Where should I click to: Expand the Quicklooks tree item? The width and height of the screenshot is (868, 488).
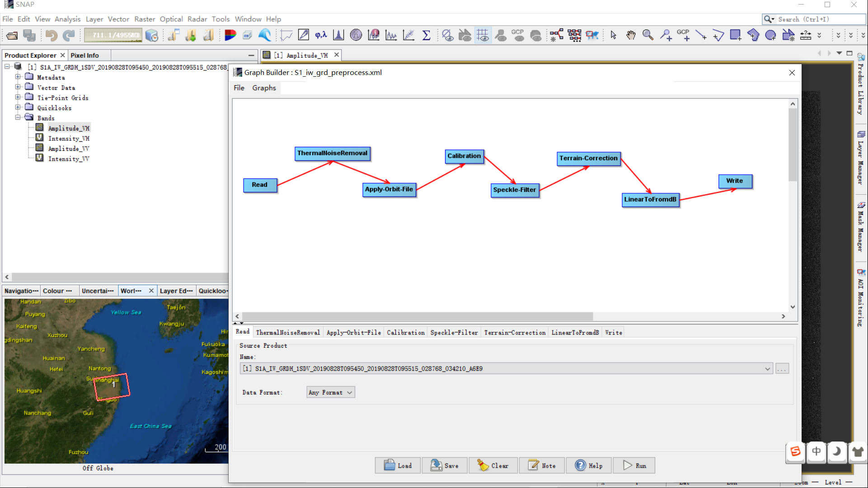click(x=17, y=107)
